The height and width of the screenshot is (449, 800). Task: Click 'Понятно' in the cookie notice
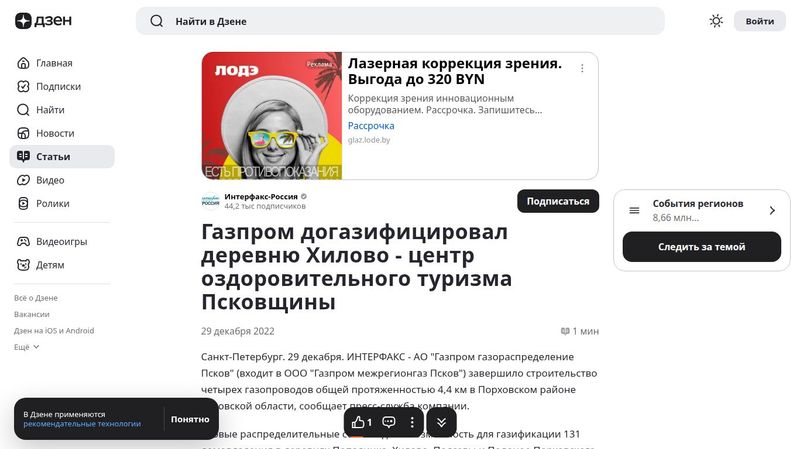pyautogui.click(x=190, y=419)
